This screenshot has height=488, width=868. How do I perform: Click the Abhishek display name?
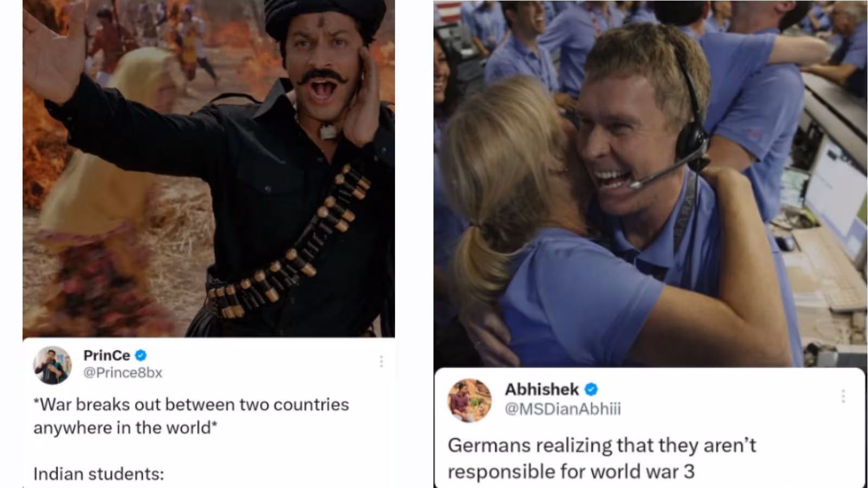(542, 389)
